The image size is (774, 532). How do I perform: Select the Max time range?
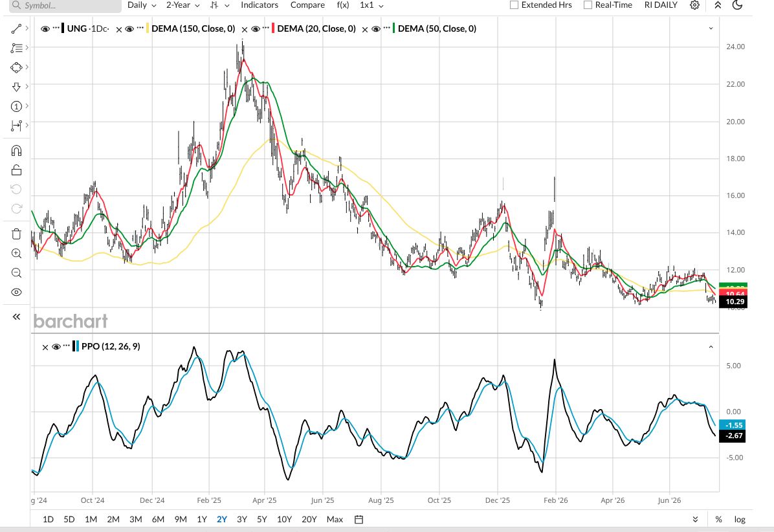pyautogui.click(x=335, y=519)
